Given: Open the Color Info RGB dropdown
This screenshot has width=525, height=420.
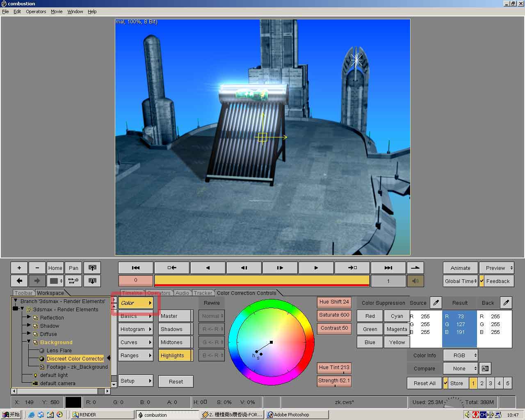Looking at the screenshot, I should click(x=460, y=355).
